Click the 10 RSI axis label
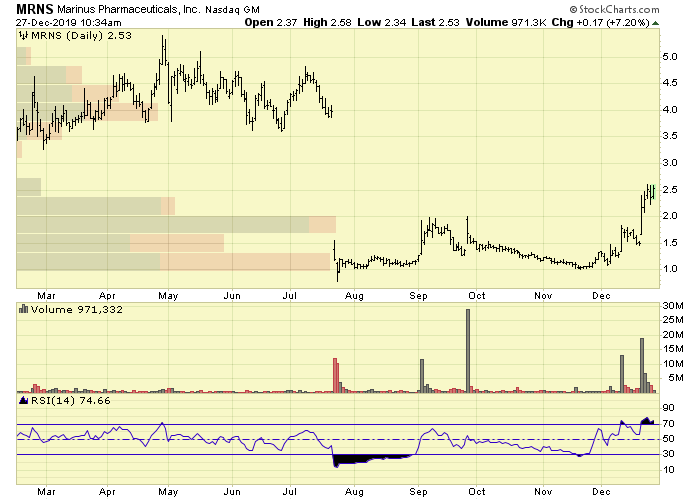 coord(668,470)
